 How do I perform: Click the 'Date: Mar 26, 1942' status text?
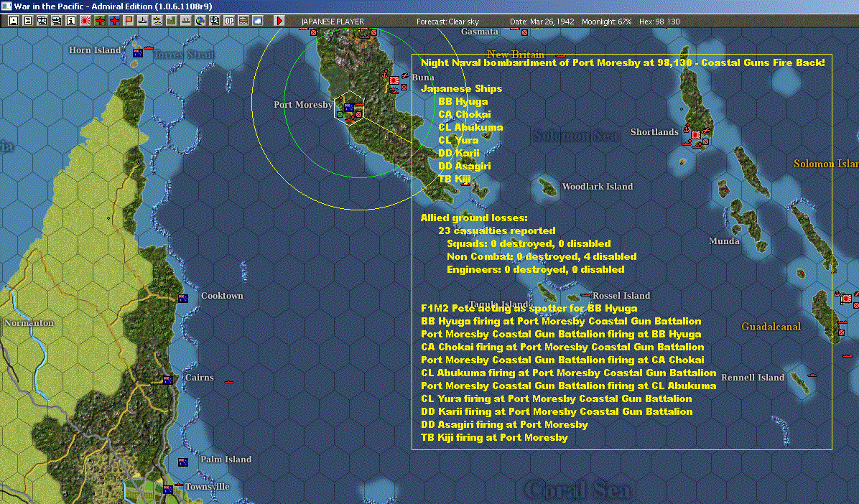click(x=542, y=22)
